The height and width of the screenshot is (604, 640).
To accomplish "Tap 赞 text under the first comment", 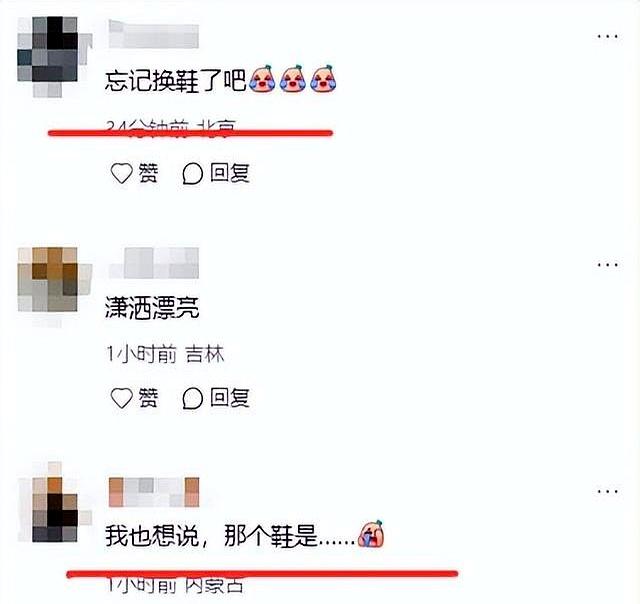I will [148, 173].
